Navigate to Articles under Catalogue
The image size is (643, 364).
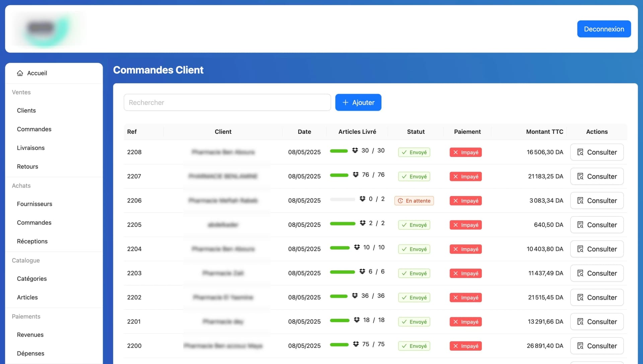tap(27, 297)
